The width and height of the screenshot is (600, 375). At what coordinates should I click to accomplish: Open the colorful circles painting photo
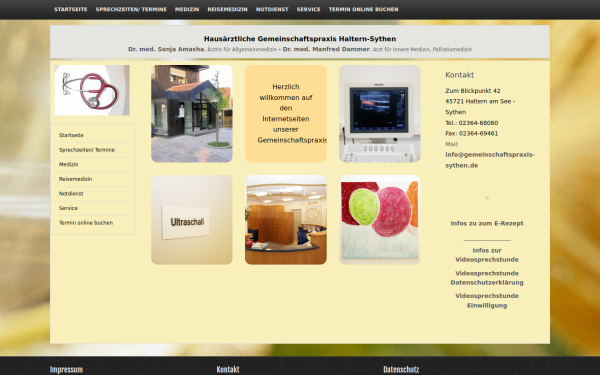(380, 220)
